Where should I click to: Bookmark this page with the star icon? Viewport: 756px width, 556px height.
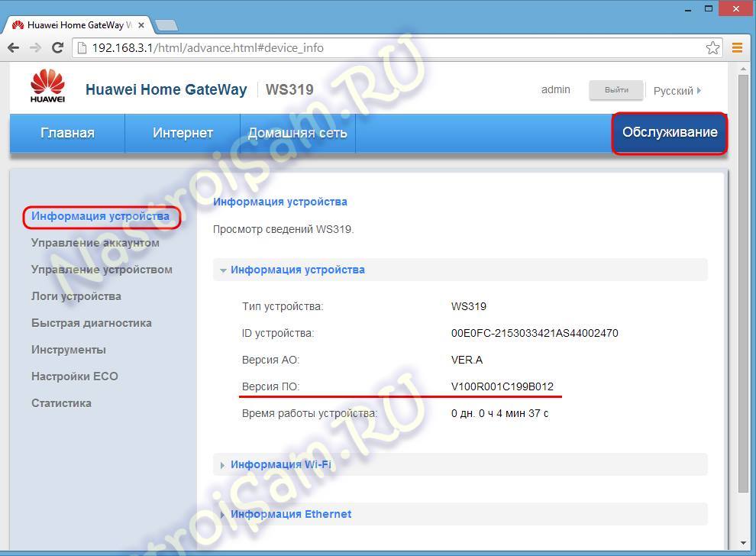(x=712, y=47)
